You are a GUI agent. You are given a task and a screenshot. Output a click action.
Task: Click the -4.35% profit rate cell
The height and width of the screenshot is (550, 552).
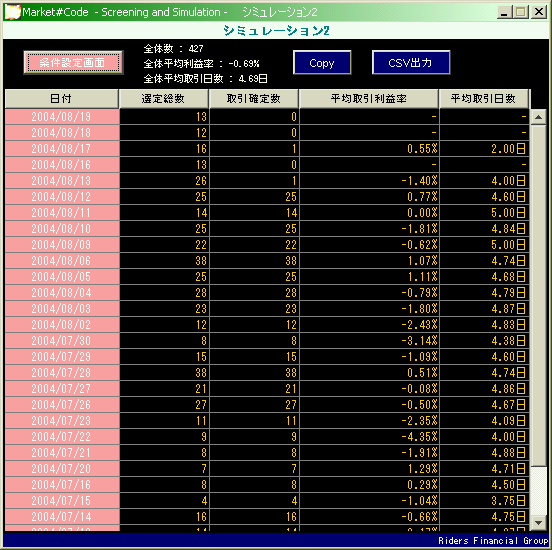[369, 437]
